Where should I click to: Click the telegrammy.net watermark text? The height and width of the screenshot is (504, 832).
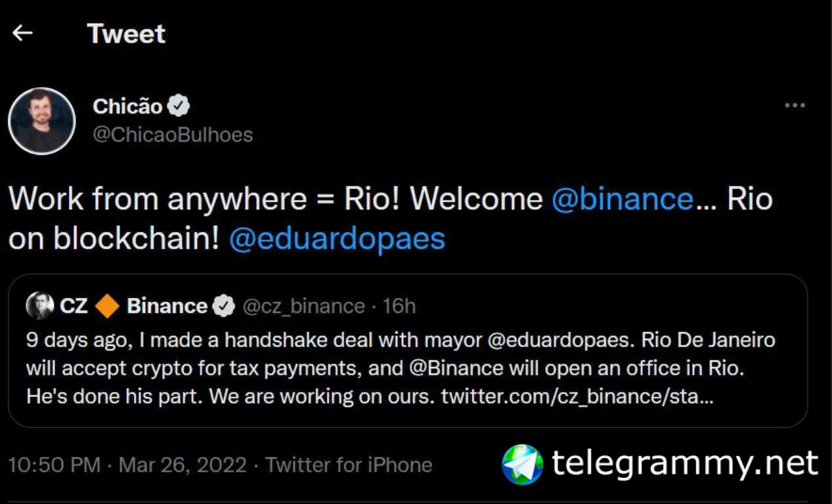[685, 463]
